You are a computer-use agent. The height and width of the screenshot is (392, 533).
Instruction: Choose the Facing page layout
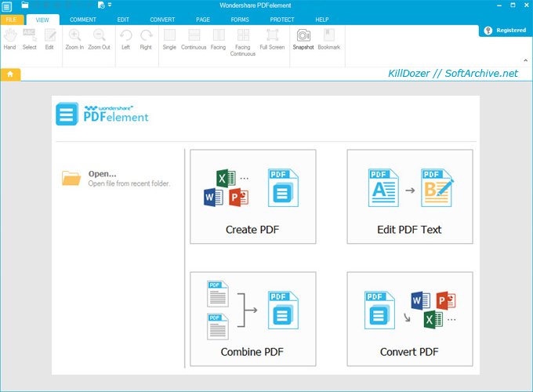pyautogui.click(x=218, y=39)
